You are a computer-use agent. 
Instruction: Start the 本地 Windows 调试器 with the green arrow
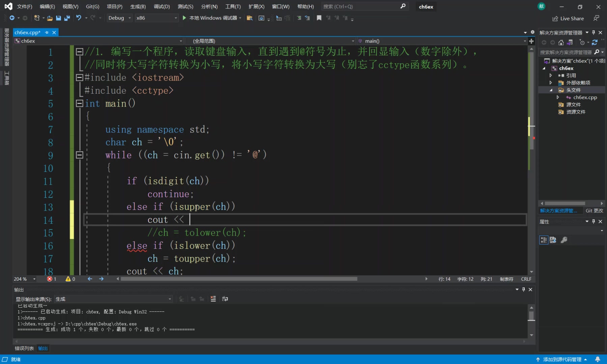point(184,18)
